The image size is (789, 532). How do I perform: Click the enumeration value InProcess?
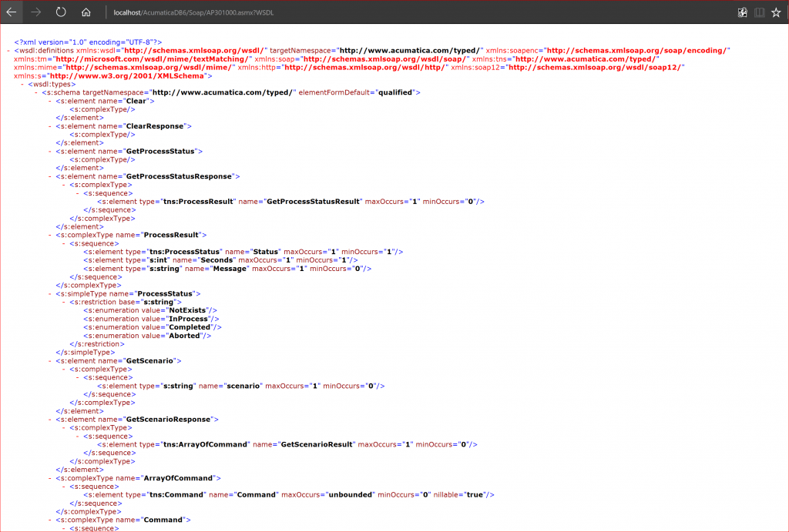coord(152,319)
